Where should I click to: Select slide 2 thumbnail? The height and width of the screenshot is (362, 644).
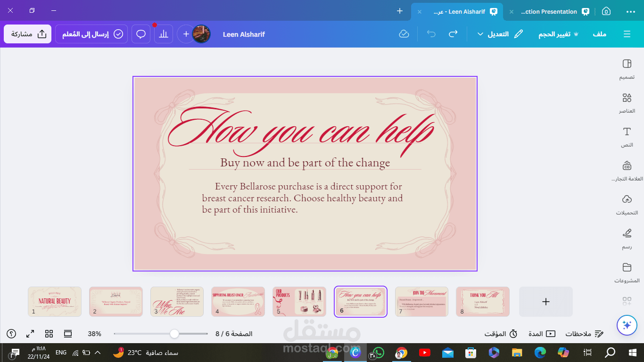pos(116,302)
